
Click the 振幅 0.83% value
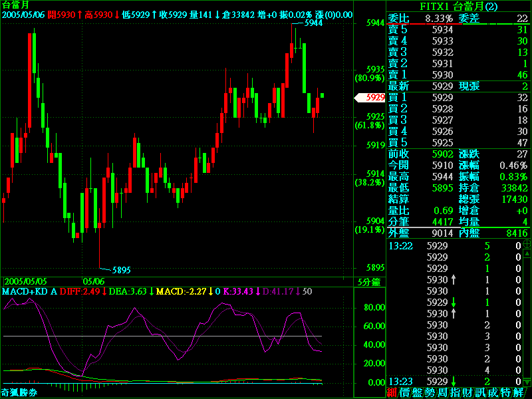514,176
